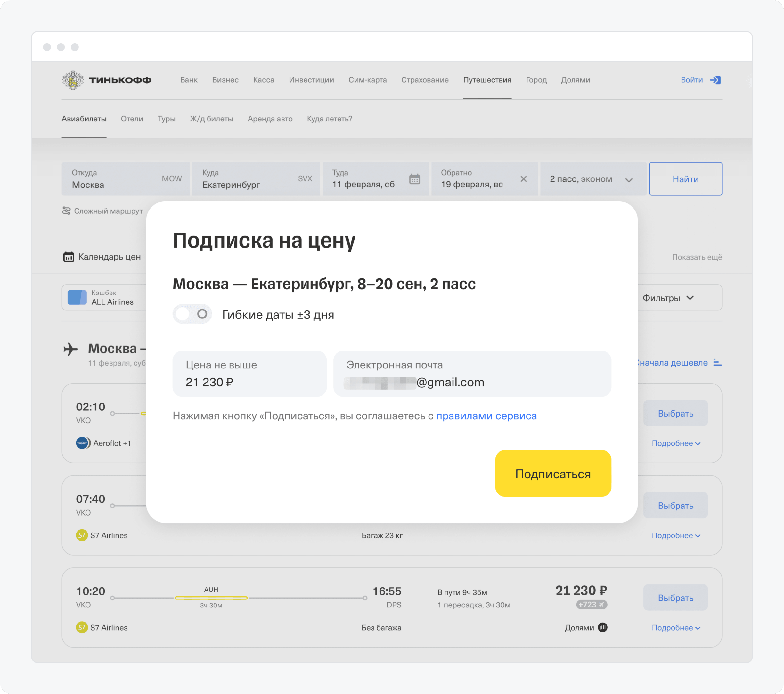
Task: Switch to the Куда лететь? tab
Action: (330, 119)
